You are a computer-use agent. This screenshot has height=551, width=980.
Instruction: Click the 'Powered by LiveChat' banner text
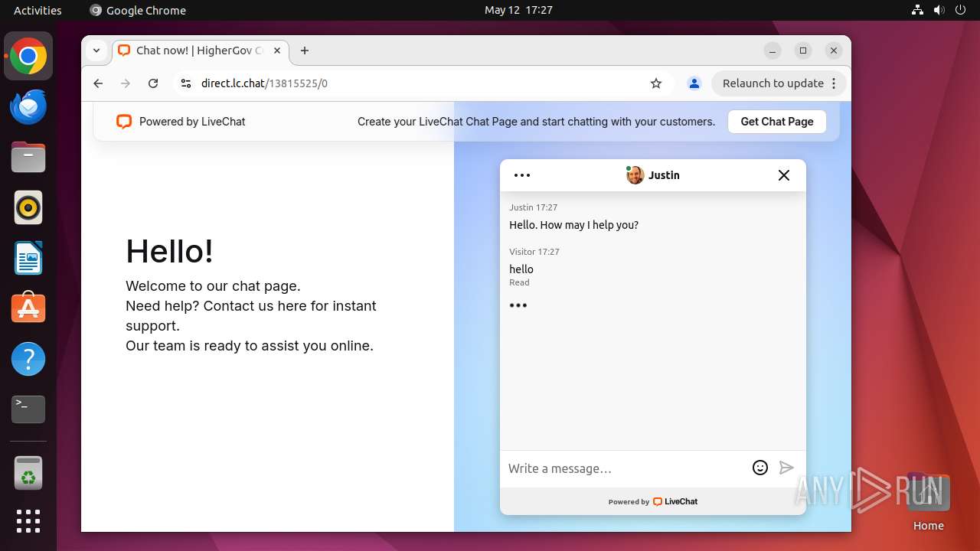coord(192,122)
